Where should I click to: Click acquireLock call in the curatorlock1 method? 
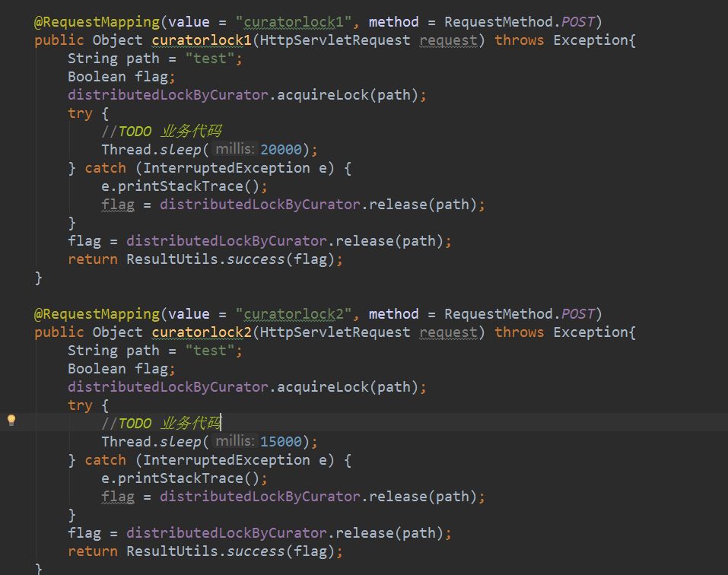click(322, 95)
